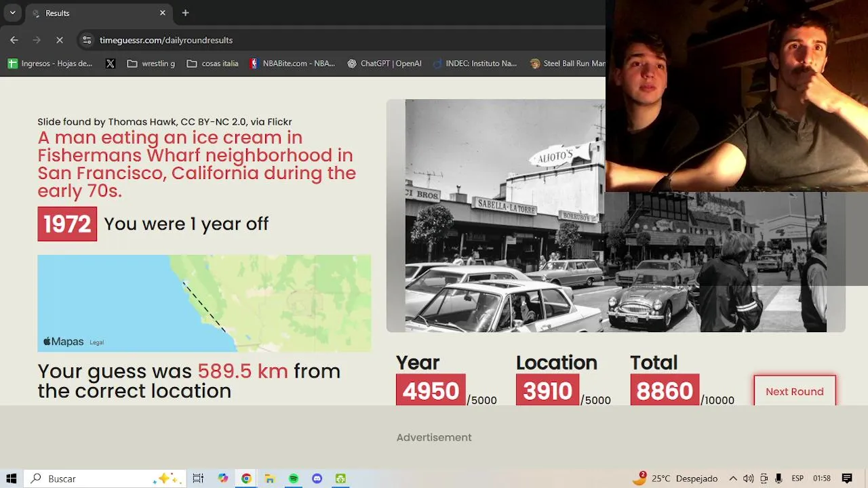Image resolution: width=868 pixels, height=488 pixels.
Task: Open the Chrome tab search dropdown
Action: point(12,13)
